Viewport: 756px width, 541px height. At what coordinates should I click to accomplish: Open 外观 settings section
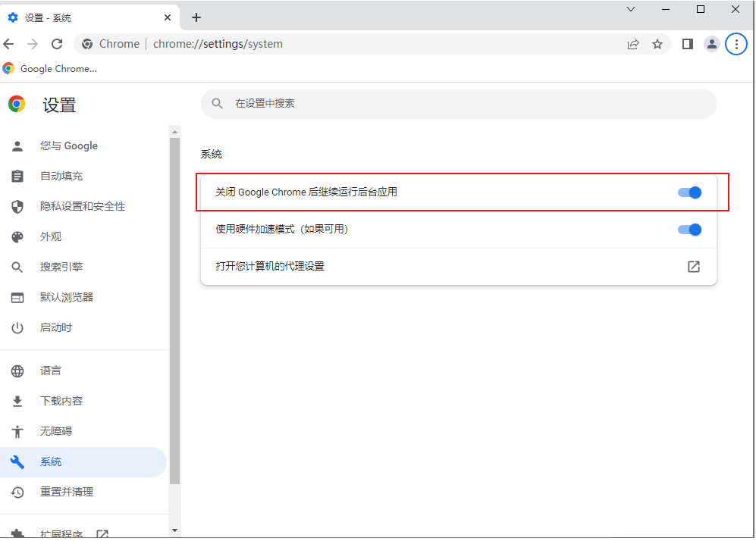point(83,237)
